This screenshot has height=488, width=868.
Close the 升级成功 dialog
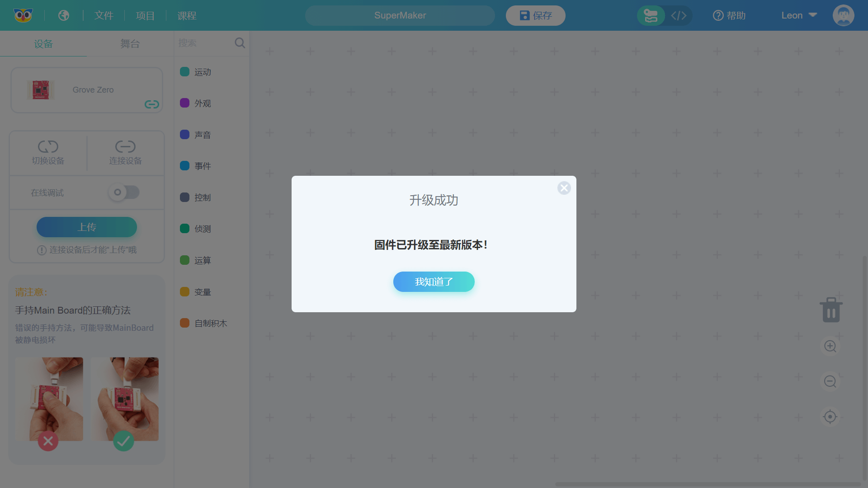click(564, 188)
